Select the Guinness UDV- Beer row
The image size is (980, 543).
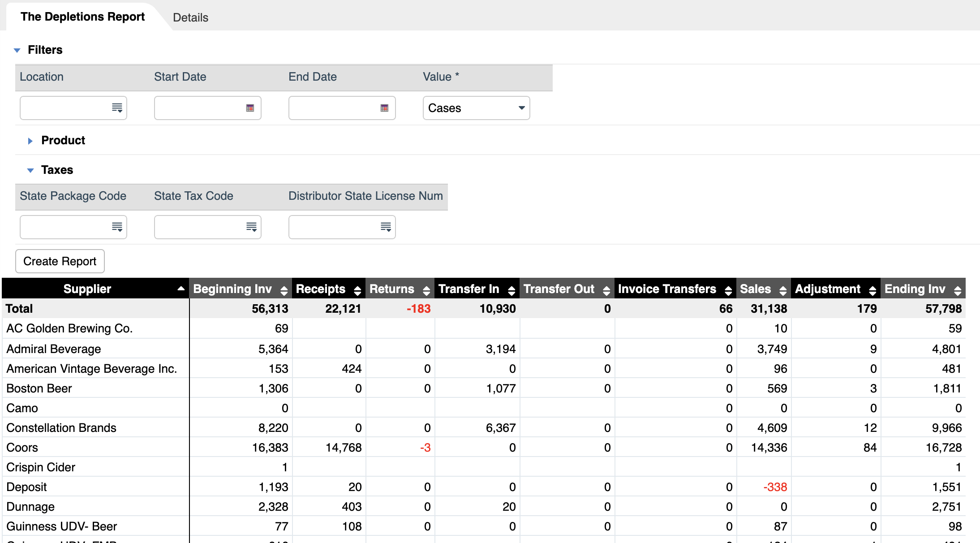[x=484, y=526]
